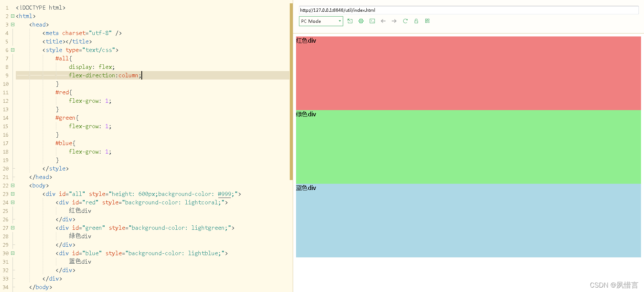Show QR code for preview page
Screen dimensions: 644x292
427,21
